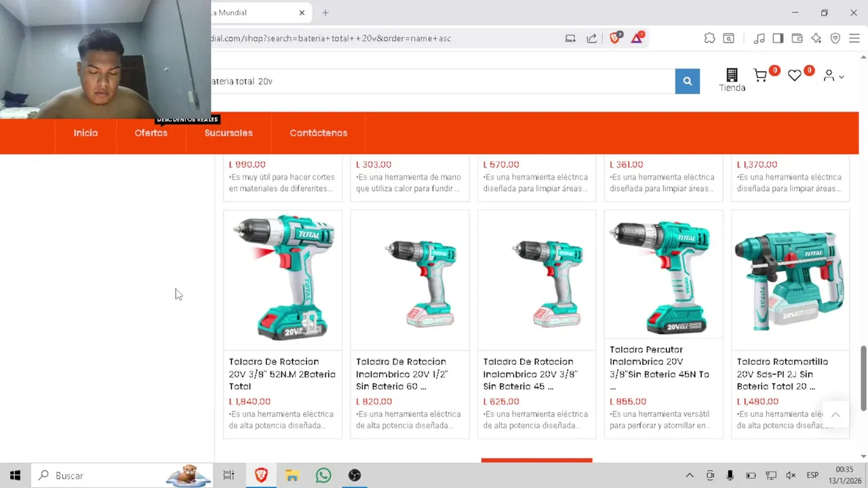Click the L 570.00 price

tap(501, 164)
